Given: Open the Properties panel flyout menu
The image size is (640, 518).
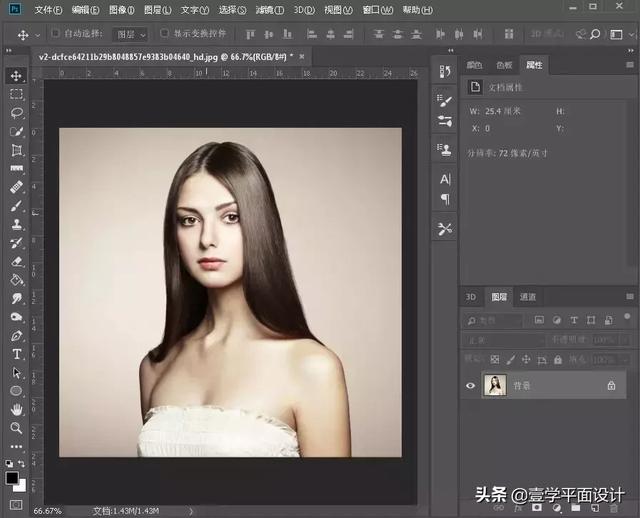Looking at the screenshot, I should [x=630, y=65].
